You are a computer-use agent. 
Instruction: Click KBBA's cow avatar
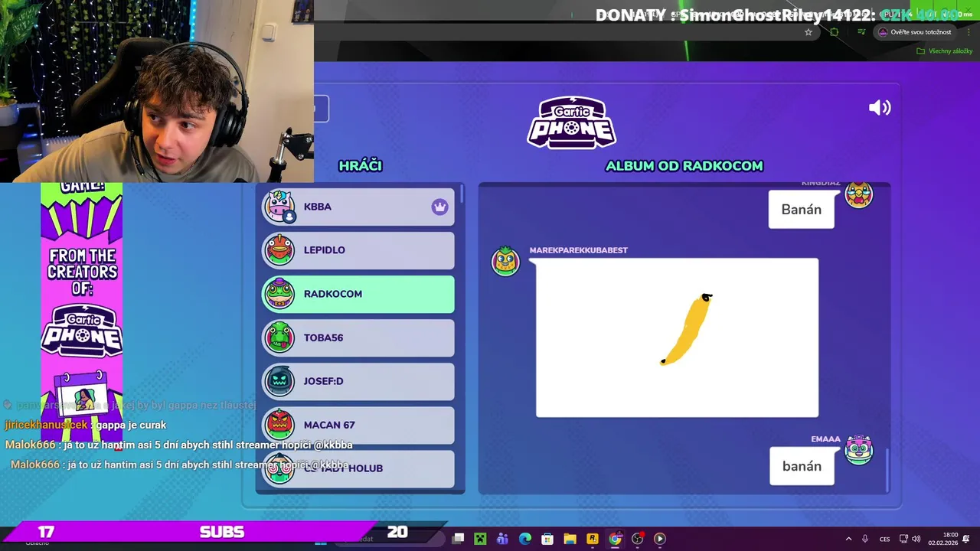pyautogui.click(x=279, y=207)
